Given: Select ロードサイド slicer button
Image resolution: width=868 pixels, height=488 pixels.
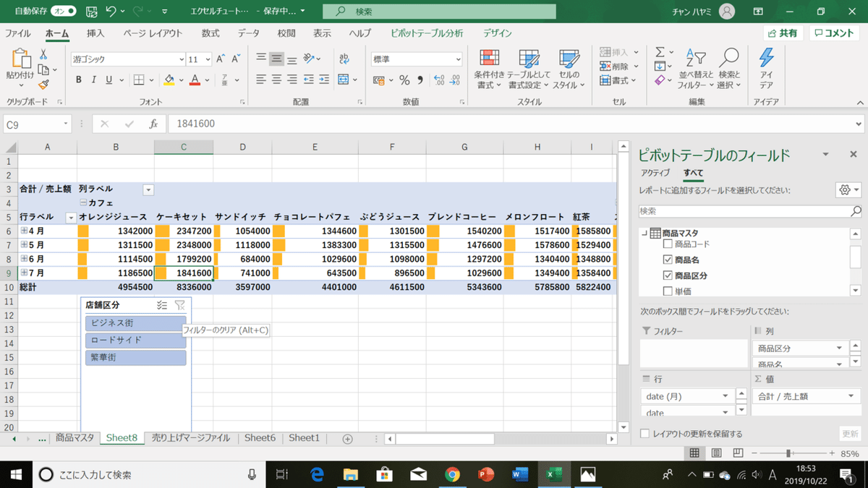Looking at the screenshot, I should [x=135, y=341].
